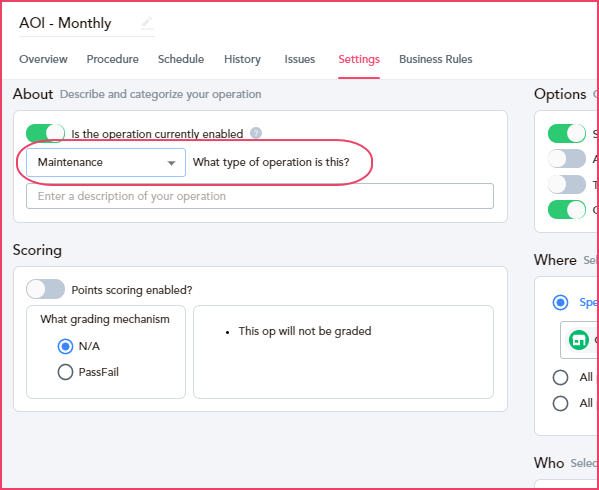Screen dimensions: 599x490
Task: Click the help question mark icon
Action: pyautogui.click(x=256, y=133)
